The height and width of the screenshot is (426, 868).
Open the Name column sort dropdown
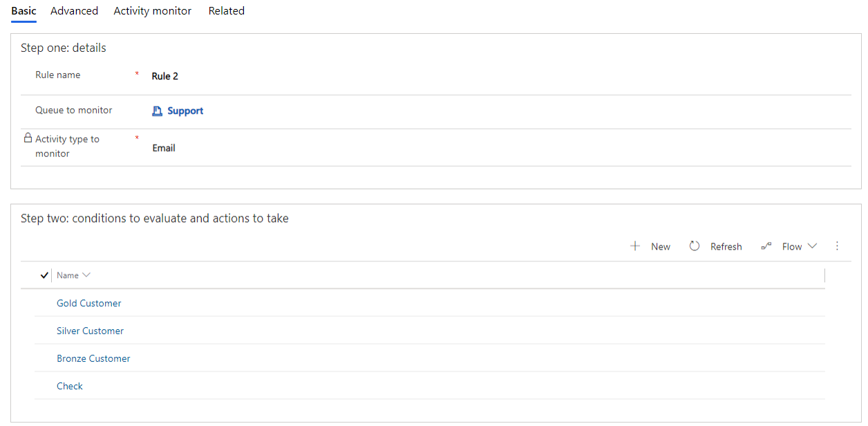coord(86,275)
